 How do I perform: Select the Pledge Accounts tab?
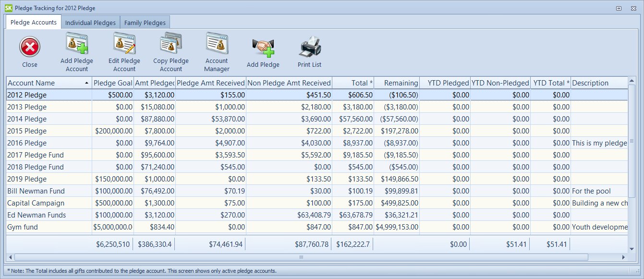pos(34,22)
